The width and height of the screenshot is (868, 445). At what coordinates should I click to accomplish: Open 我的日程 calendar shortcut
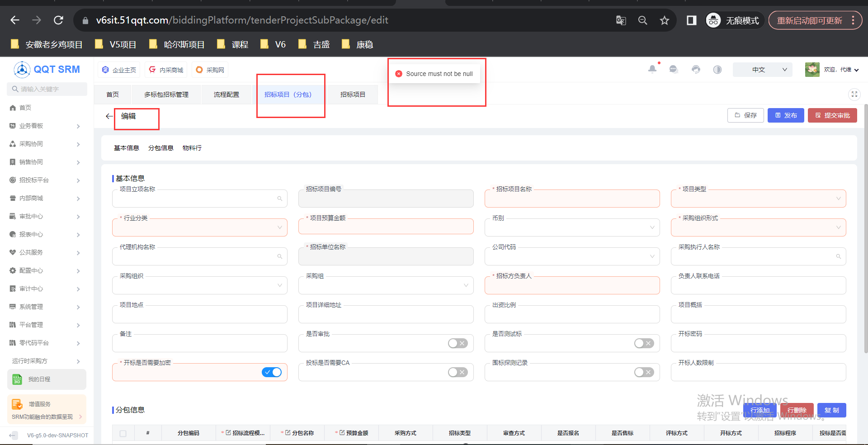tap(47, 379)
